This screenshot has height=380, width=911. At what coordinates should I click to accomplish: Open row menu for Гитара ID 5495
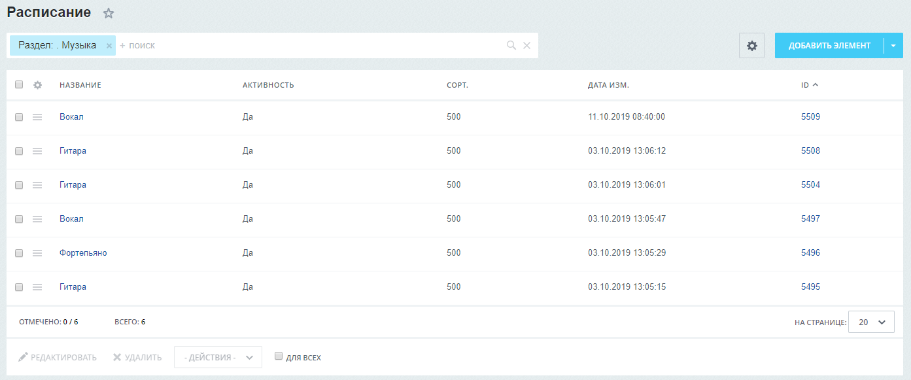click(37, 287)
